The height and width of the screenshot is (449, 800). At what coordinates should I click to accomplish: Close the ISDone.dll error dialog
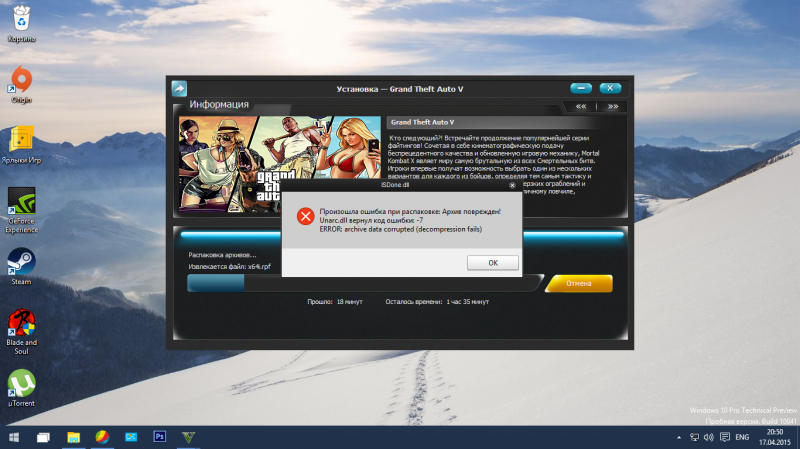(512, 185)
